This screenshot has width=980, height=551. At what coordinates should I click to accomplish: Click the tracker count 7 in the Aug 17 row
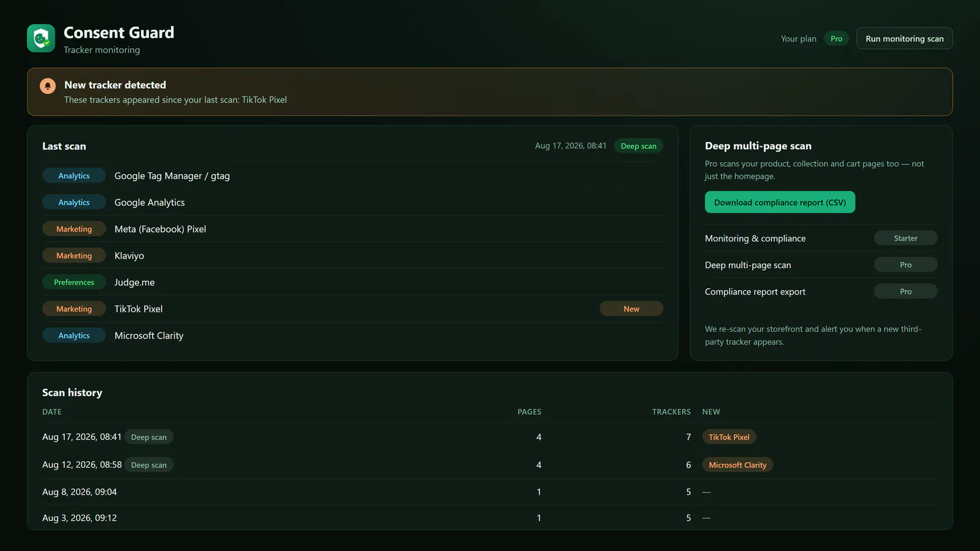coord(688,437)
